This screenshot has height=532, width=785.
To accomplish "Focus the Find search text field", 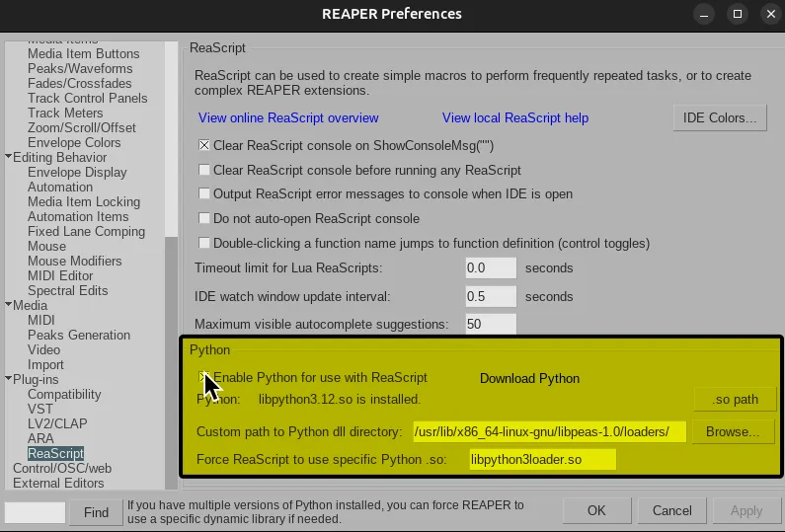I will pyautogui.click(x=35, y=512).
